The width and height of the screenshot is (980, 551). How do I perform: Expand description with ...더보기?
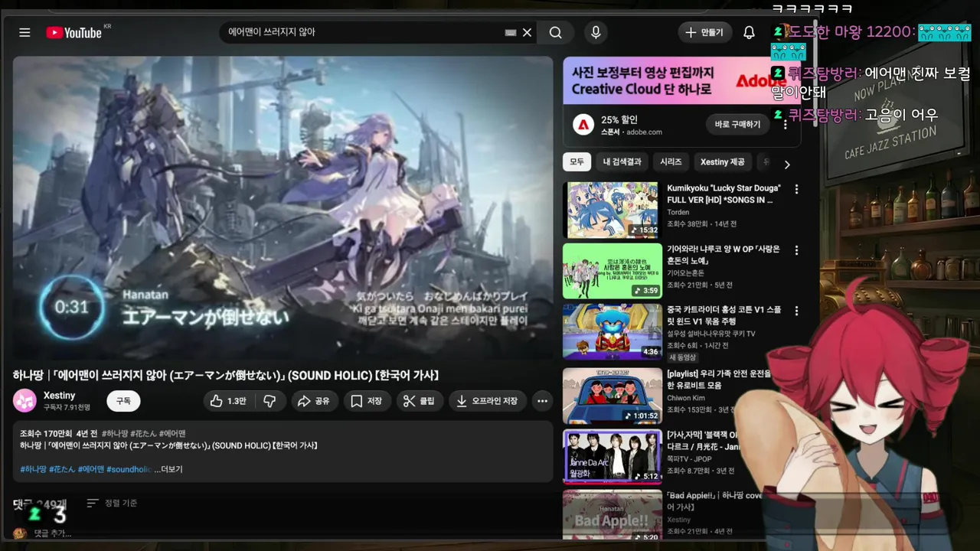point(168,469)
